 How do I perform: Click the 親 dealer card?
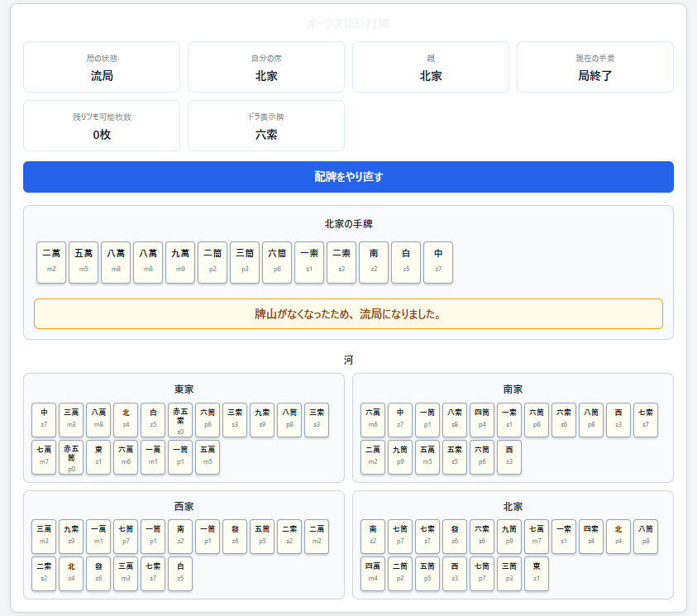[x=430, y=67]
